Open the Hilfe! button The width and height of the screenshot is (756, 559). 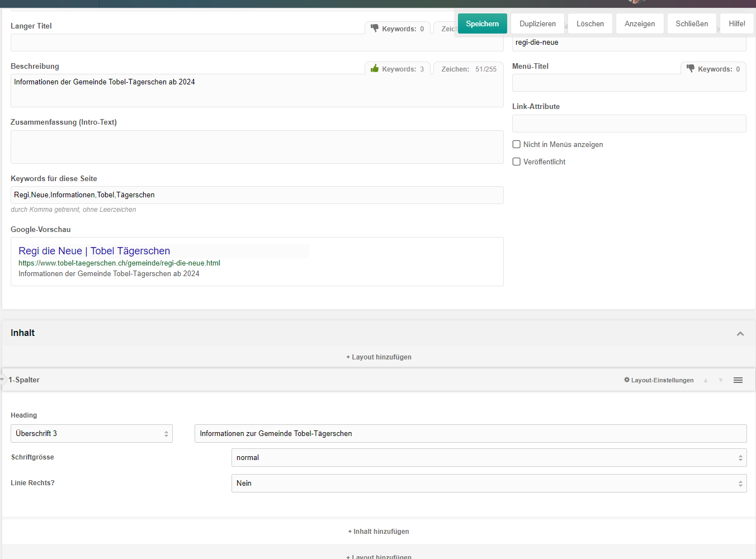click(x=737, y=23)
